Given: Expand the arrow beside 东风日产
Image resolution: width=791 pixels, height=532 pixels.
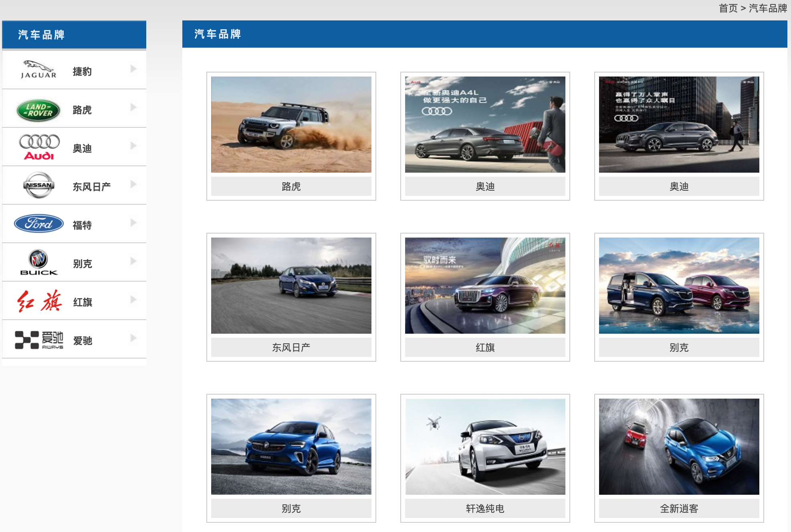Looking at the screenshot, I should [x=133, y=184].
